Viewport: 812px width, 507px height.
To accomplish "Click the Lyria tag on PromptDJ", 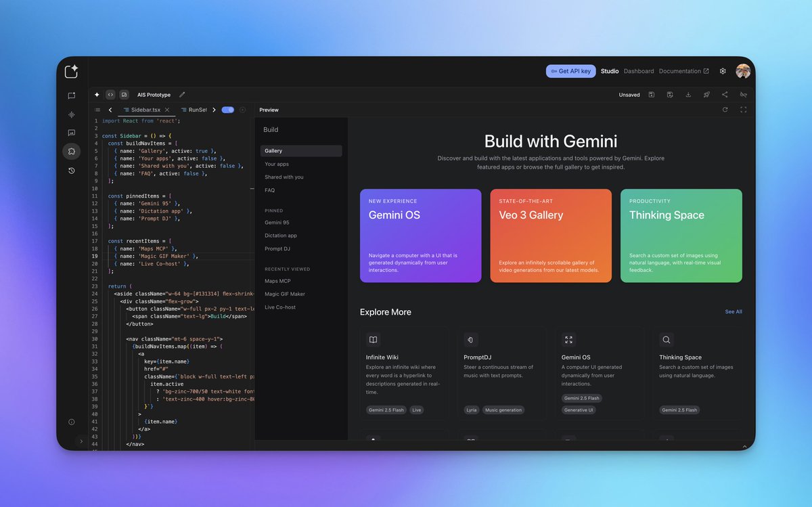I will pos(472,410).
